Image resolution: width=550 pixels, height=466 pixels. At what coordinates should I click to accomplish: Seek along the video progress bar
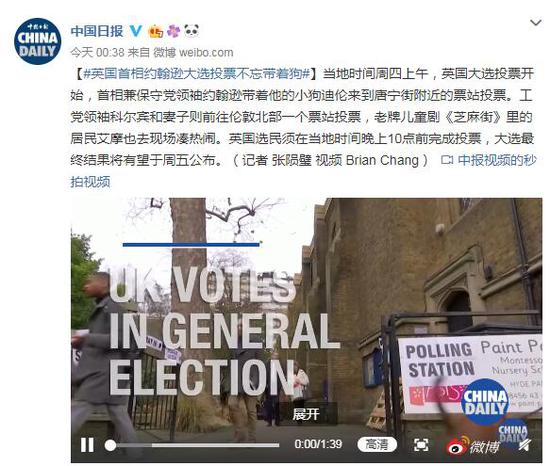(192, 445)
